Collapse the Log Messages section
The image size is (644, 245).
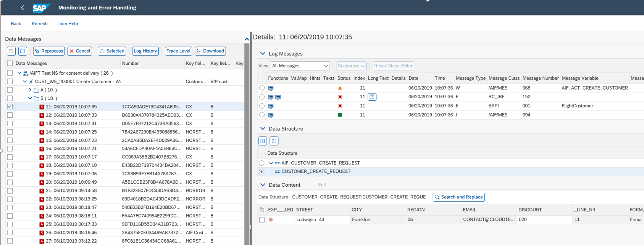(263, 54)
